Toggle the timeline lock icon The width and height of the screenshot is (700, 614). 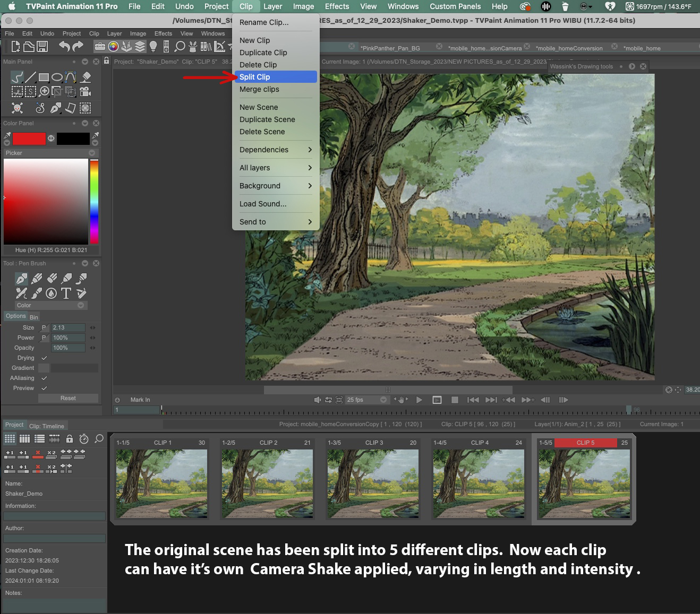pyautogui.click(x=70, y=439)
